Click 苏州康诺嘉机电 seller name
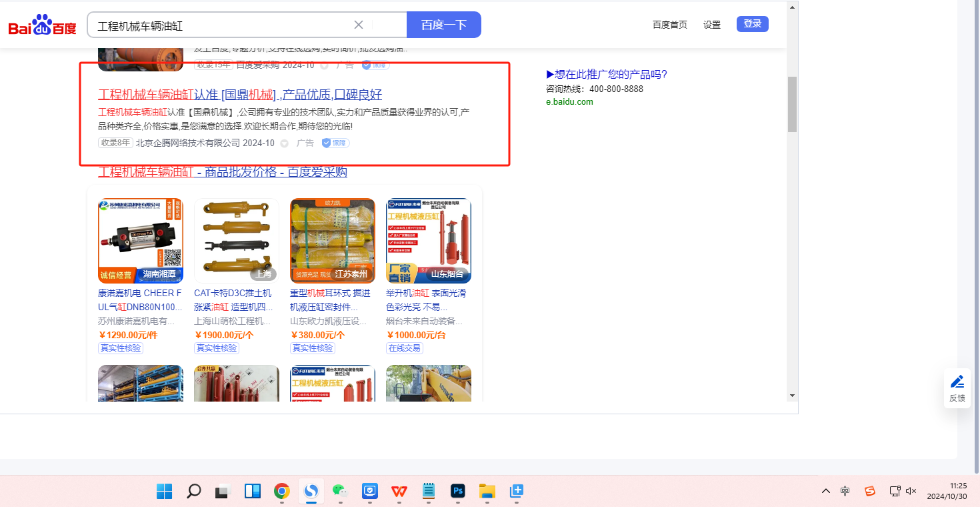Viewport: 980px width, 507px height. 137,321
